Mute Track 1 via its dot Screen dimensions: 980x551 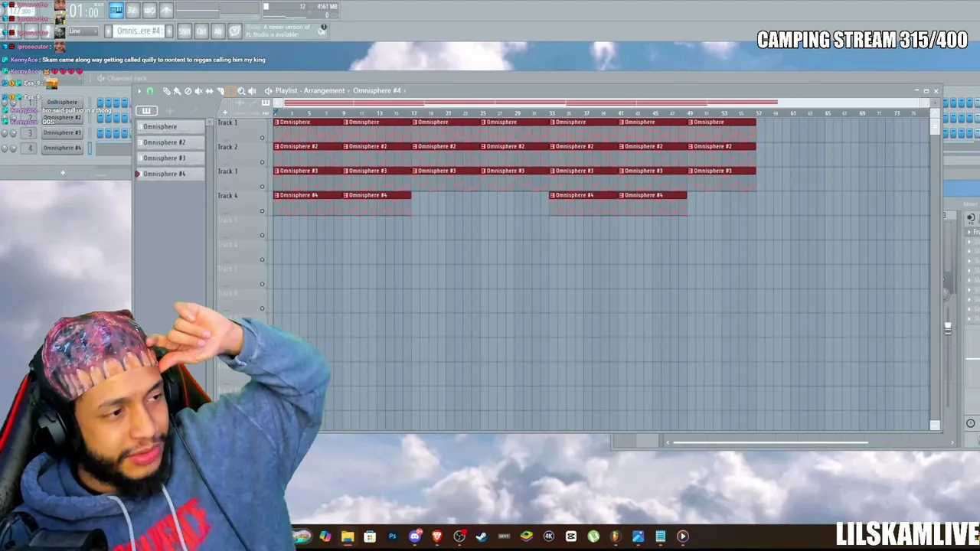(262, 139)
